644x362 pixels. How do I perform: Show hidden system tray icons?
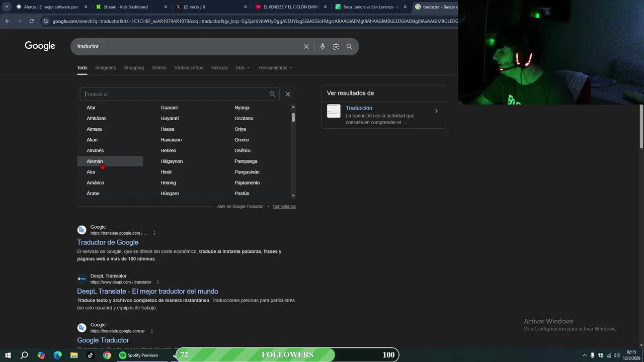click(x=584, y=355)
